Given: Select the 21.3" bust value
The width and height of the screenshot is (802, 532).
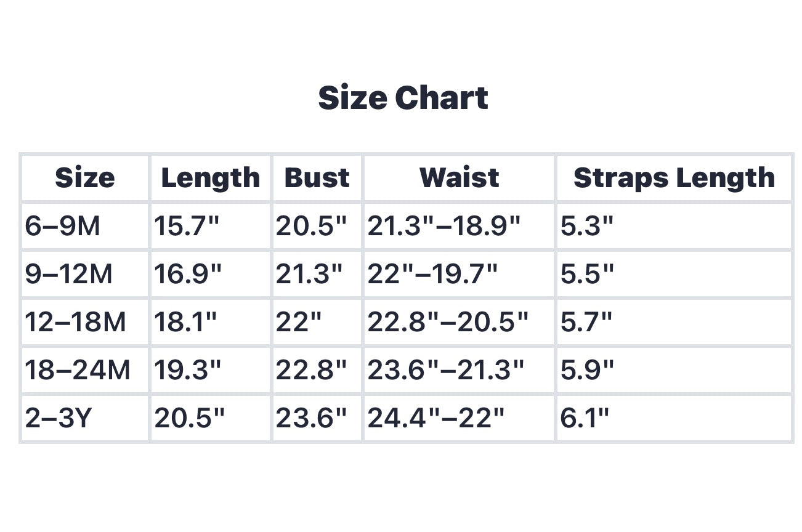Looking at the screenshot, I should point(309,274).
